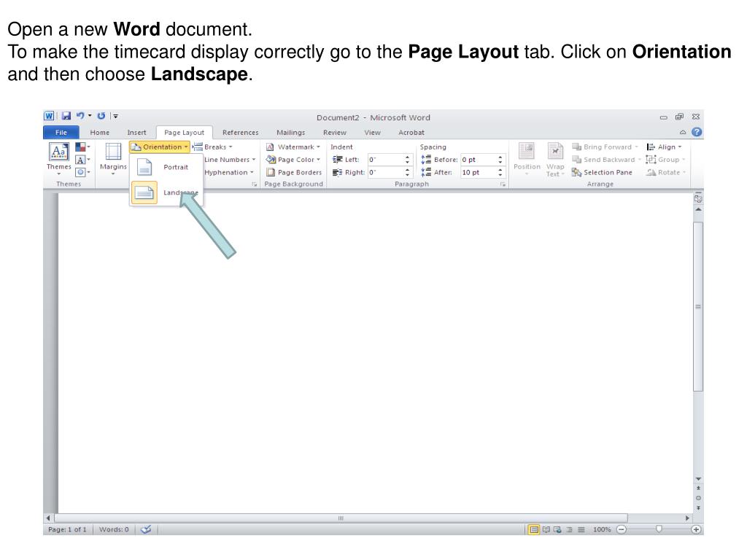The width and height of the screenshot is (747, 560).
Task: Click the Spacing Before input field
Action: [479, 160]
